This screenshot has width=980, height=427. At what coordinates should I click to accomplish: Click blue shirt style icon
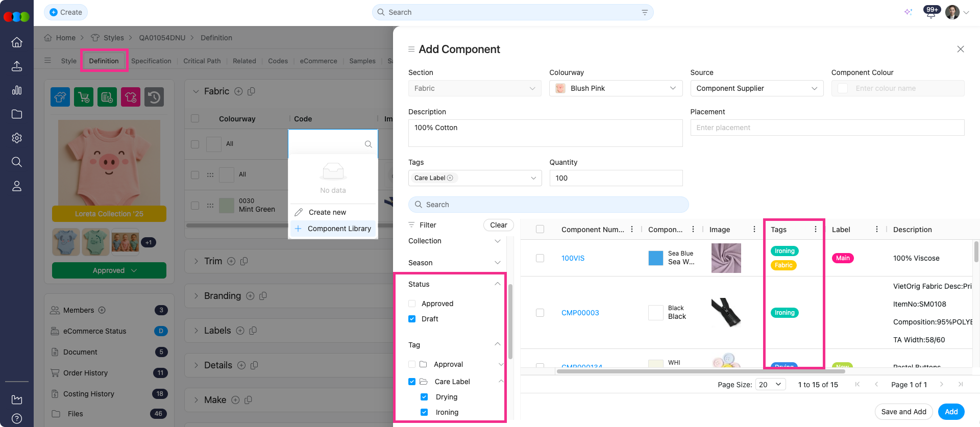point(60,97)
